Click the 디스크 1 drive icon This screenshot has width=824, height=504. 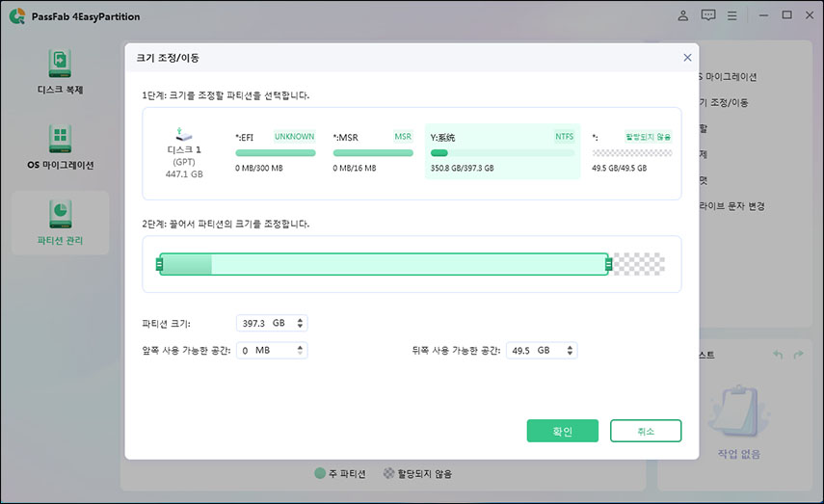click(x=184, y=135)
